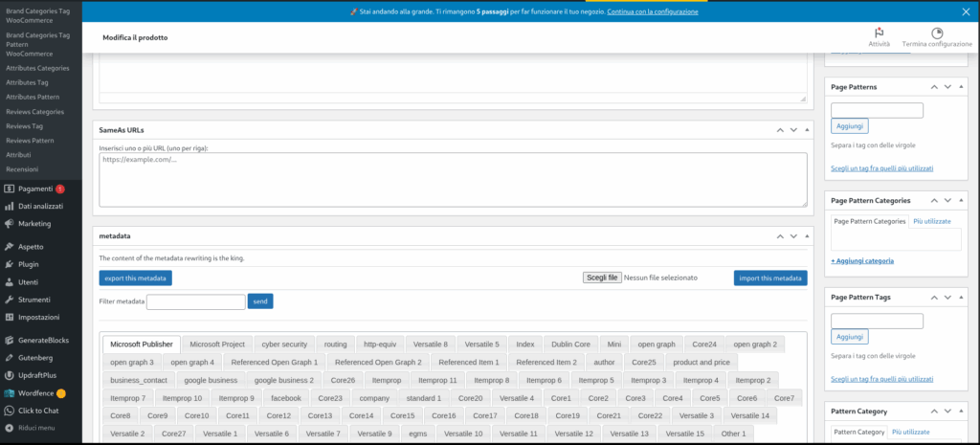Dismiss the blue setup notice banner
Screen dimensions: 980x445
point(966,11)
